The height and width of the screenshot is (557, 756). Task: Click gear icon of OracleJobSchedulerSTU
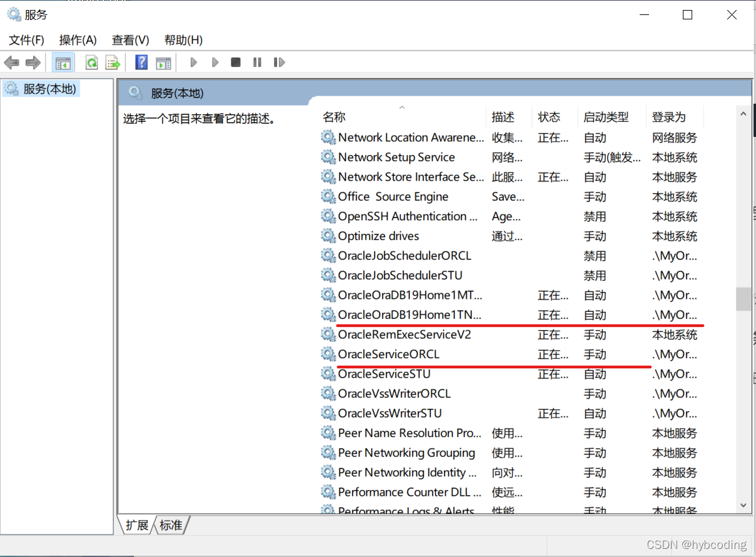pos(328,275)
